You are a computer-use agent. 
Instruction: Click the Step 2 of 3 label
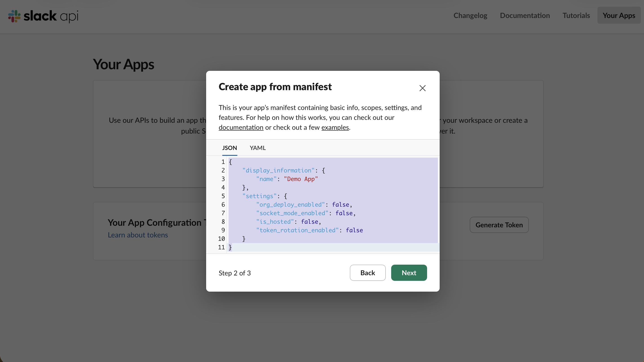coord(234,273)
